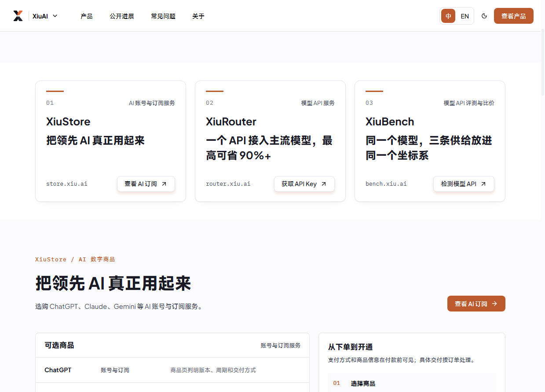The width and height of the screenshot is (545, 392).
Task: Click 账号与订阅服务 in 可选商品 header
Action: click(x=281, y=346)
